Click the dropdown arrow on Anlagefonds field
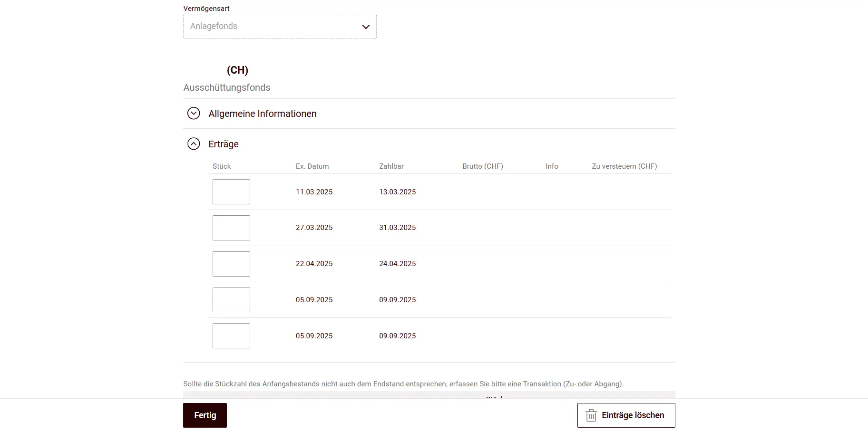This screenshot has width=868, height=431. pyautogui.click(x=365, y=27)
